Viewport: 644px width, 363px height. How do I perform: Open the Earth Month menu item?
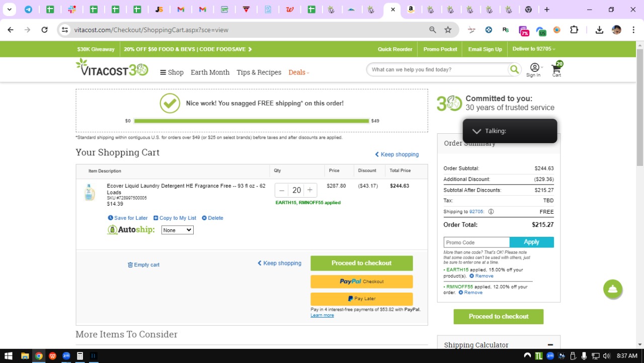210,72
